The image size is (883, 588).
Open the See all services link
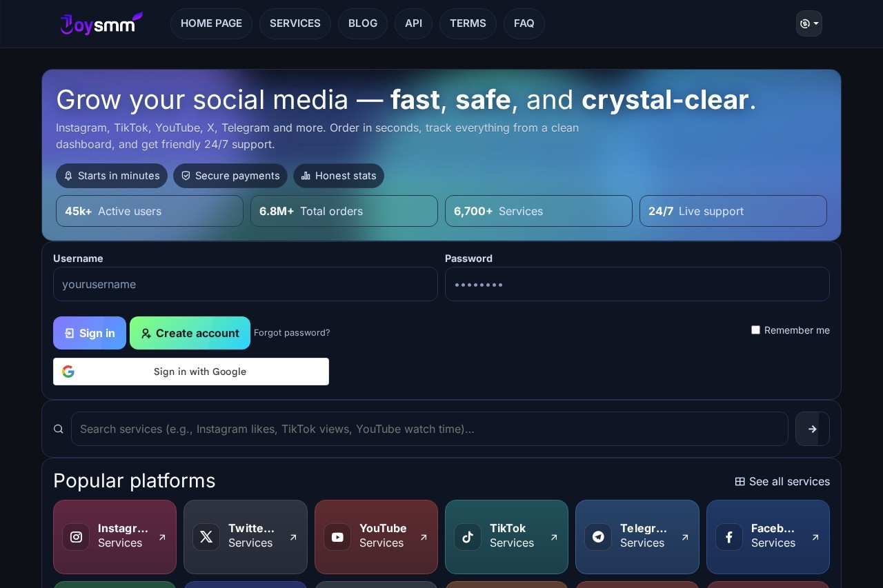point(782,481)
